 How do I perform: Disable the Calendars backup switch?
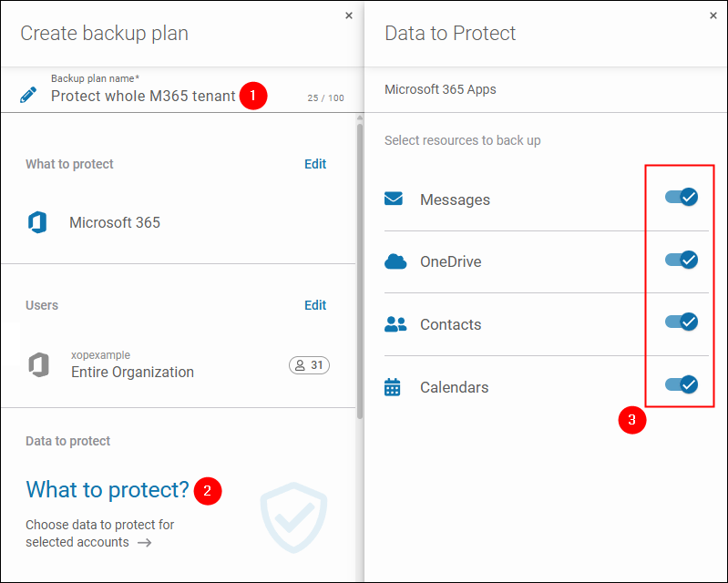[682, 384]
